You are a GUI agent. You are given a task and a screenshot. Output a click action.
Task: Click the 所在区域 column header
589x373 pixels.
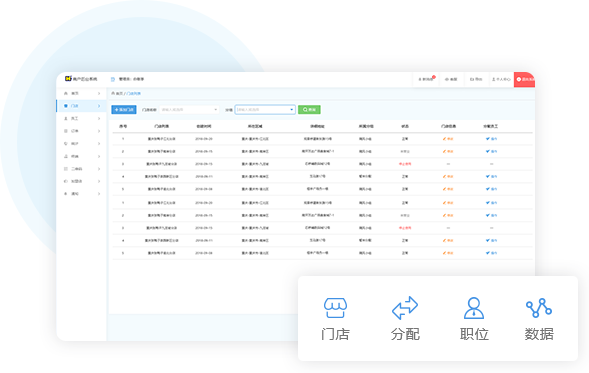click(x=255, y=126)
